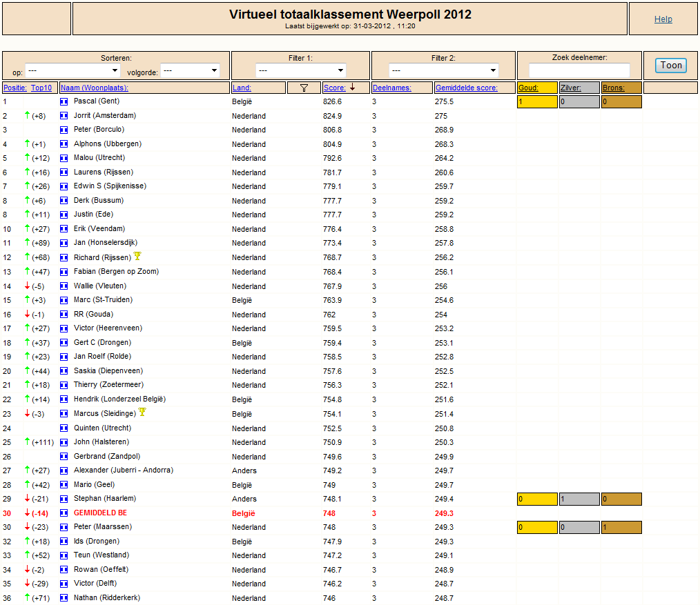Focus the Zoek deelnemer search field
Screen dimensions: 700x605
coord(579,70)
